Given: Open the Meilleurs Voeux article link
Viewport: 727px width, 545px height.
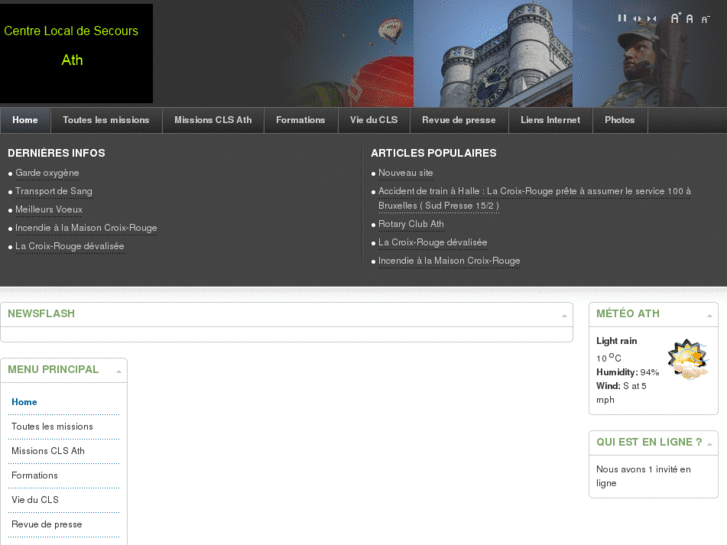Looking at the screenshot, I should (x=49, y=210).
